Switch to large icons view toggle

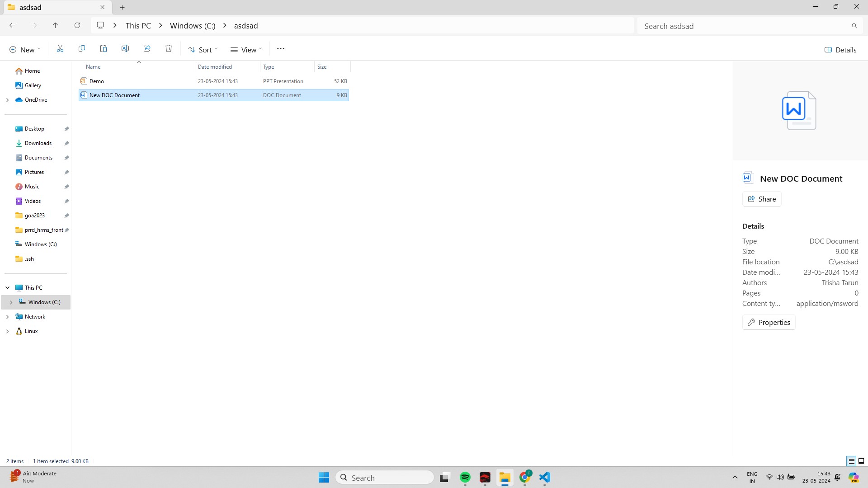[861, 461]
